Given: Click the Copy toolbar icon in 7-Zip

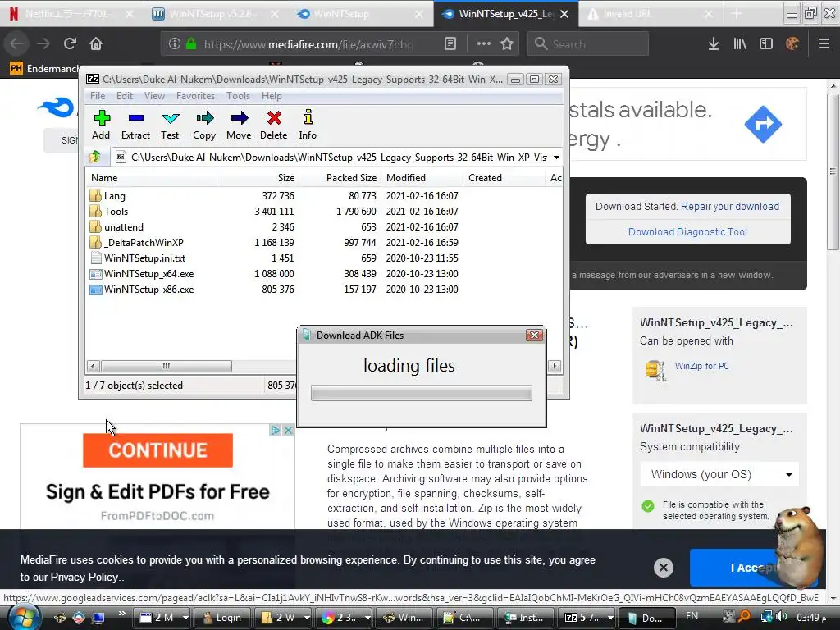Looking at the screenshot, I should tap(204, 118).
